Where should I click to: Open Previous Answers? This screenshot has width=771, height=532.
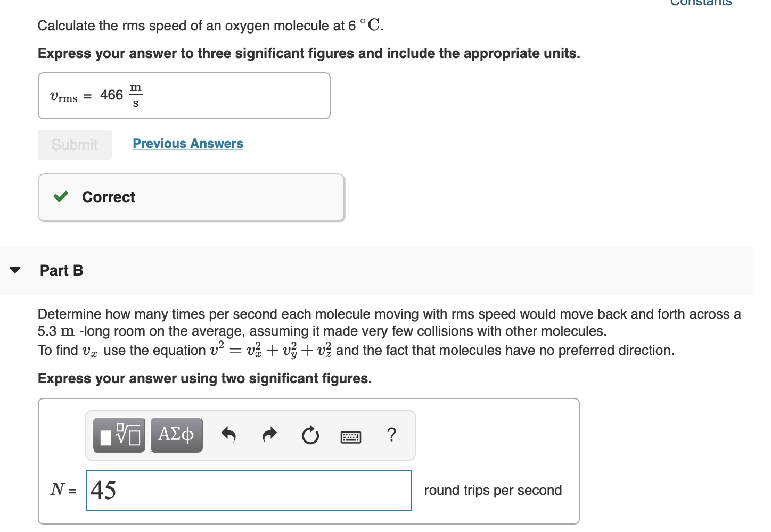[187, 143]
